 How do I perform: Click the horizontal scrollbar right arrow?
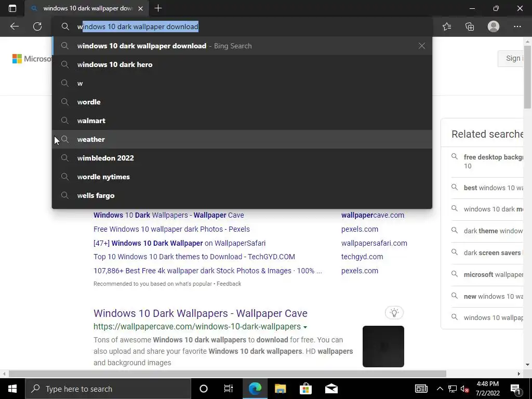519,374
